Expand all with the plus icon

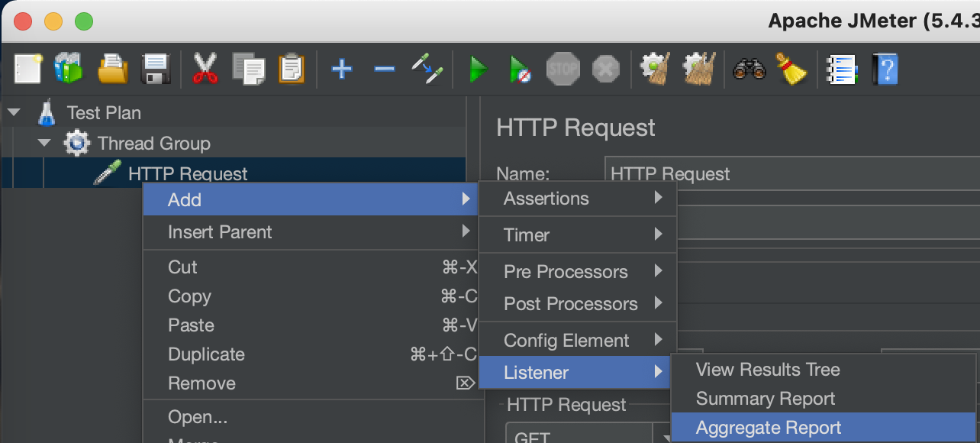(x=341, y=70)
